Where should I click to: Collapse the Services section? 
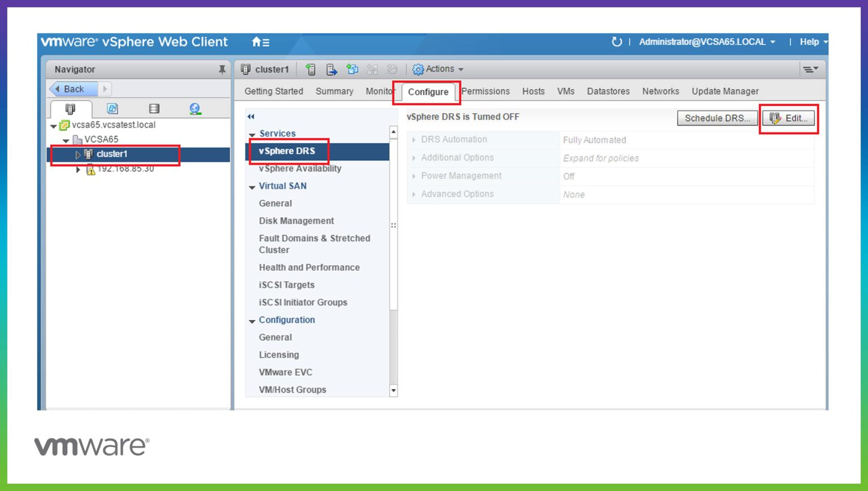pyautogui.click(x=252, y=135)
